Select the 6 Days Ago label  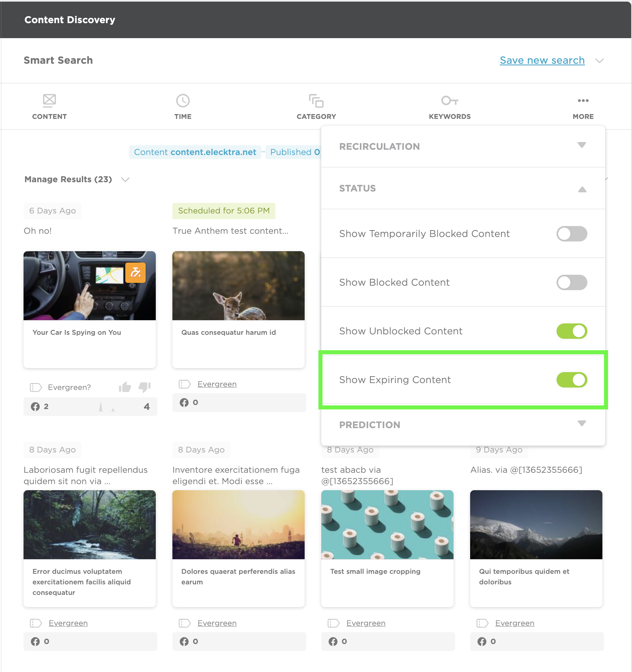click(x=52, y=211)
